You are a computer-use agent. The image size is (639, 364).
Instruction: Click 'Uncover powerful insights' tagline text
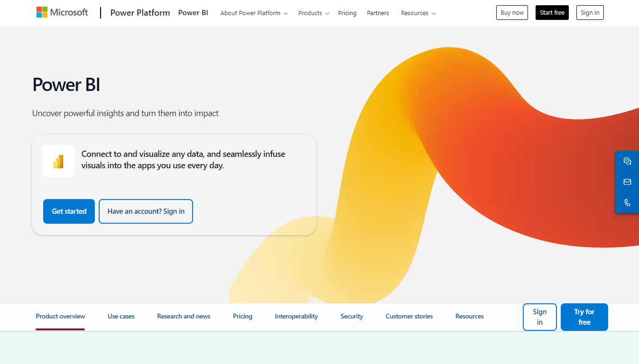tap(125, 113)
